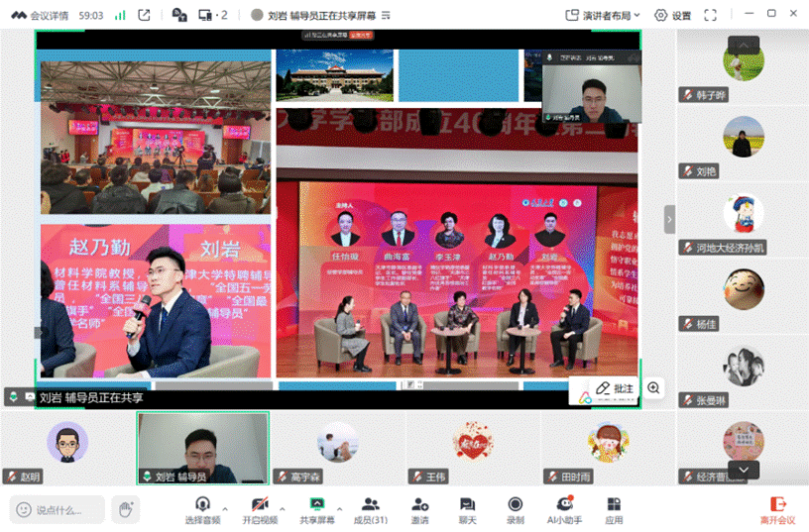Click the zoom magnifier on shared screen
The width and height of the screenshot is (809, 532).
(x=653, y=388)
